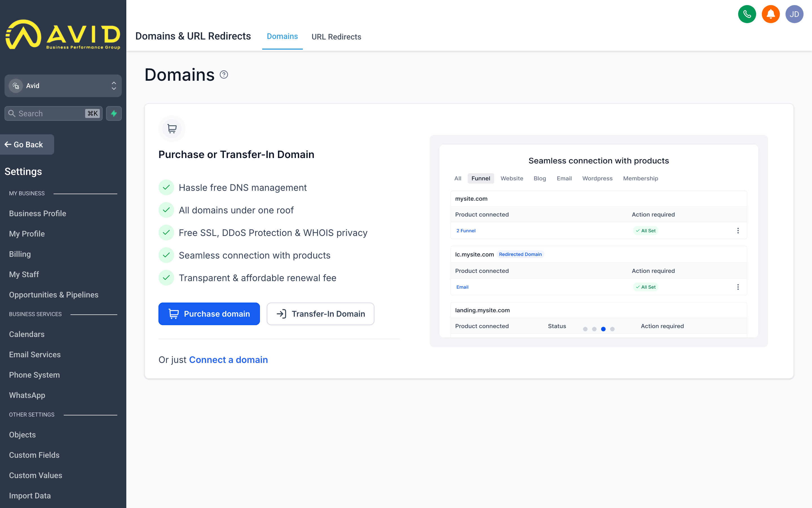
Task: Open Email Services settings
Action: coord(35,354)
